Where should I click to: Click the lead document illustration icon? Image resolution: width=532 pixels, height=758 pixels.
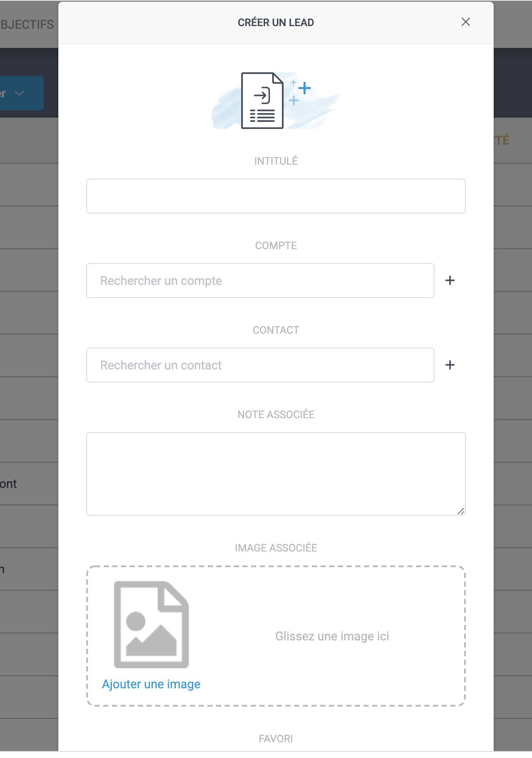point(263,101)
